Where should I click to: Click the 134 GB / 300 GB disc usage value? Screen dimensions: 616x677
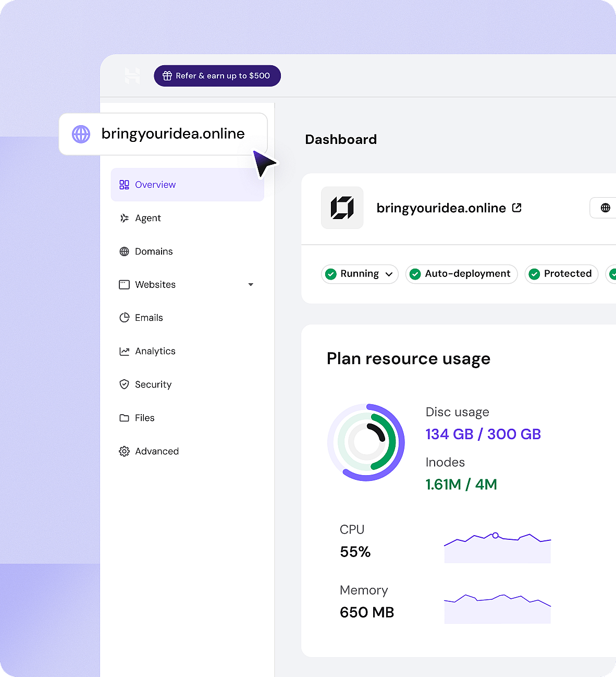483,434
